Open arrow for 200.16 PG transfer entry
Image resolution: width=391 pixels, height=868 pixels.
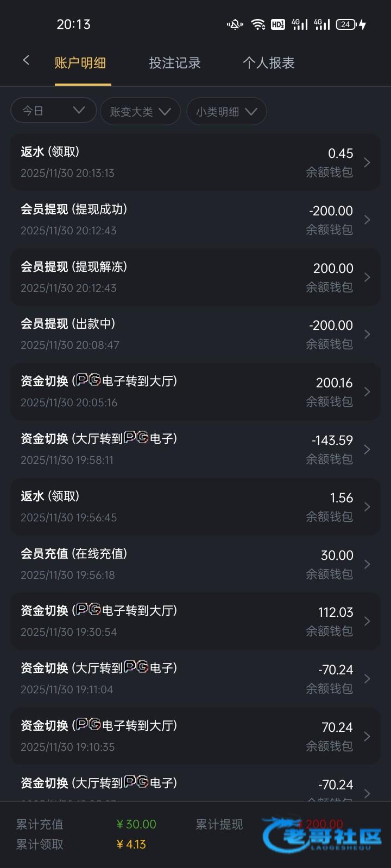point(367,392)
